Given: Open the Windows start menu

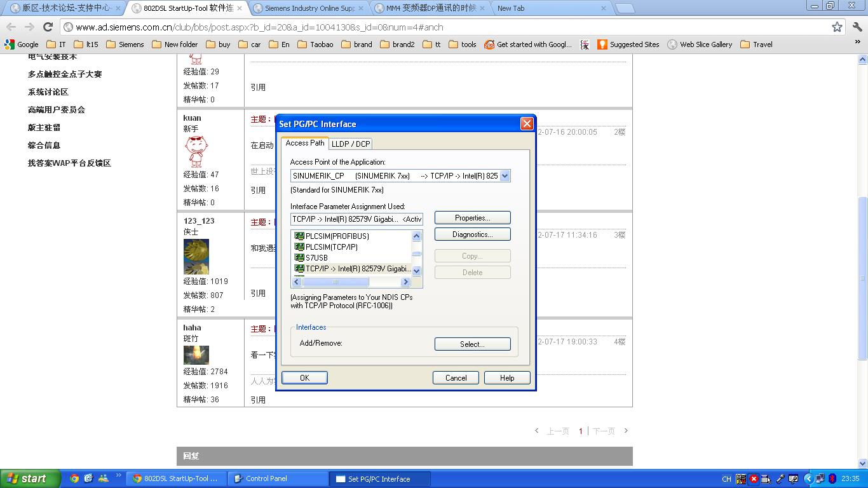Looking at the screenshot, I should coord(30,478).
